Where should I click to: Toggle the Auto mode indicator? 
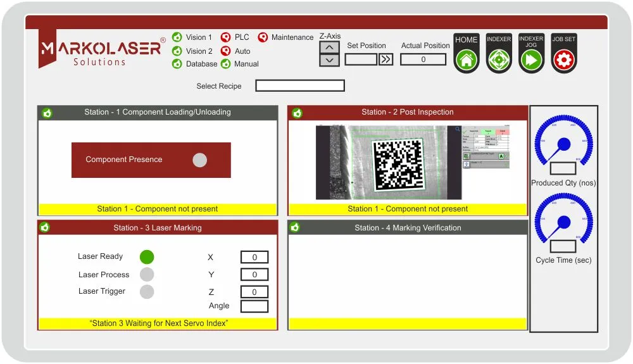[225, 51]
